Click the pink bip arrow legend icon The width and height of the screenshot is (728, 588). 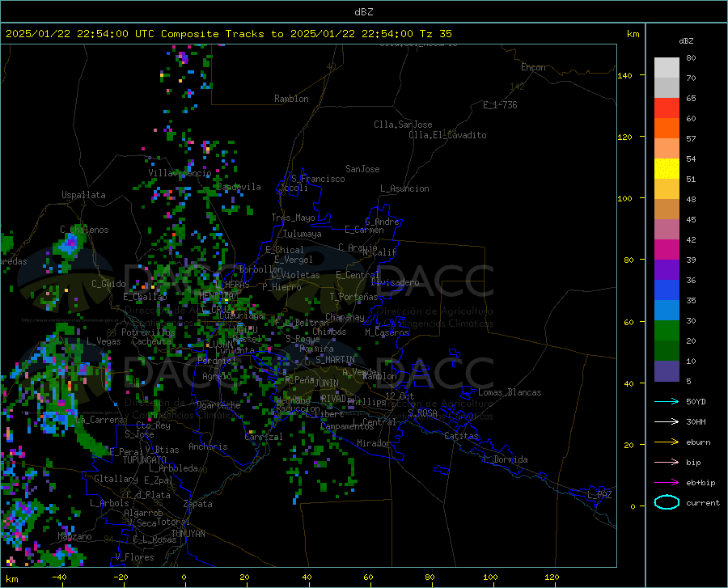667,463
